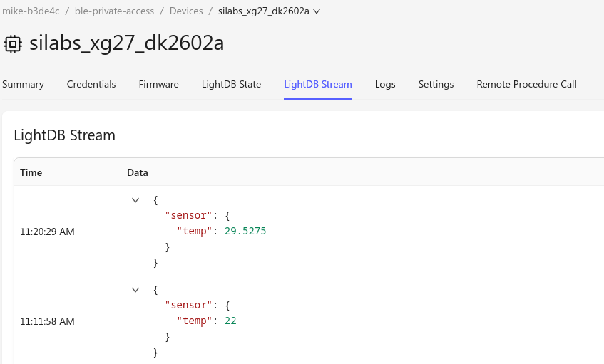This screenshot has width=604, height=364.
Task: Select the LightDB State tab
Action: (x=232, y=84)
